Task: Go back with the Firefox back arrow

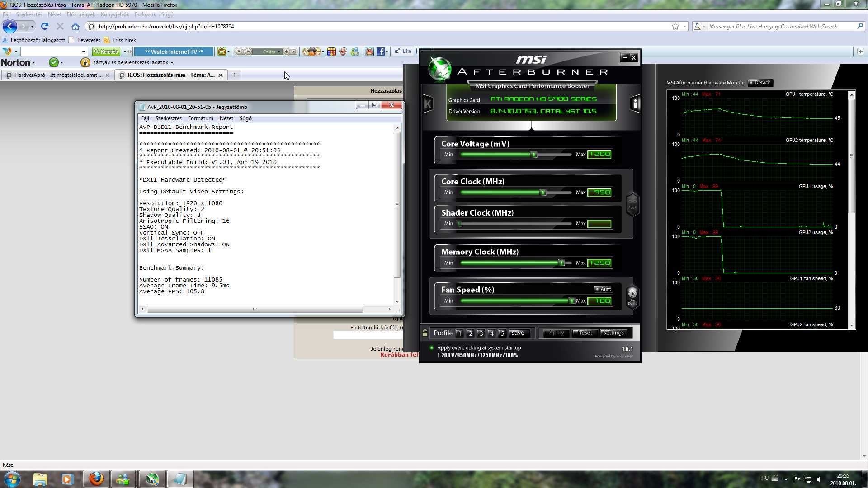Action: 9,26
